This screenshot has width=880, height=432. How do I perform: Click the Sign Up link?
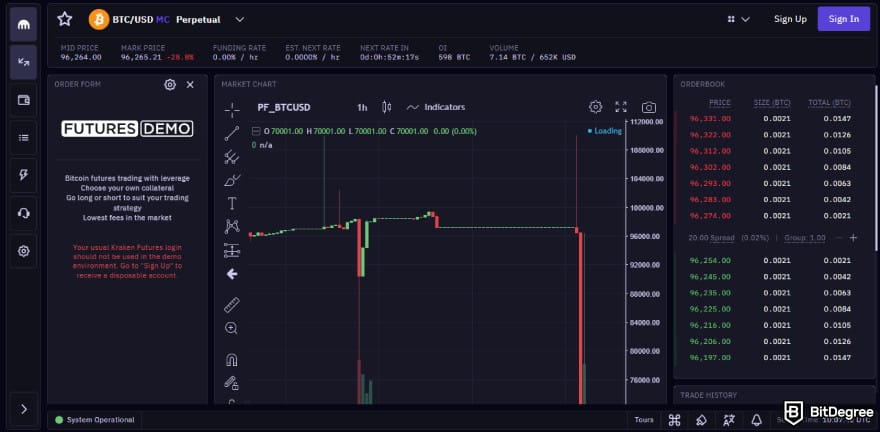tap(790, 19)
